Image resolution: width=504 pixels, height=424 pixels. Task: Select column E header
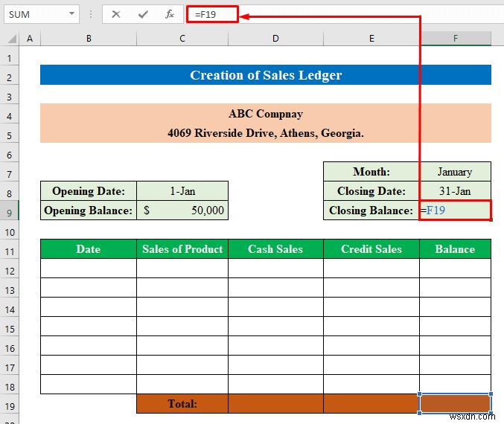[x=371, y=39]
